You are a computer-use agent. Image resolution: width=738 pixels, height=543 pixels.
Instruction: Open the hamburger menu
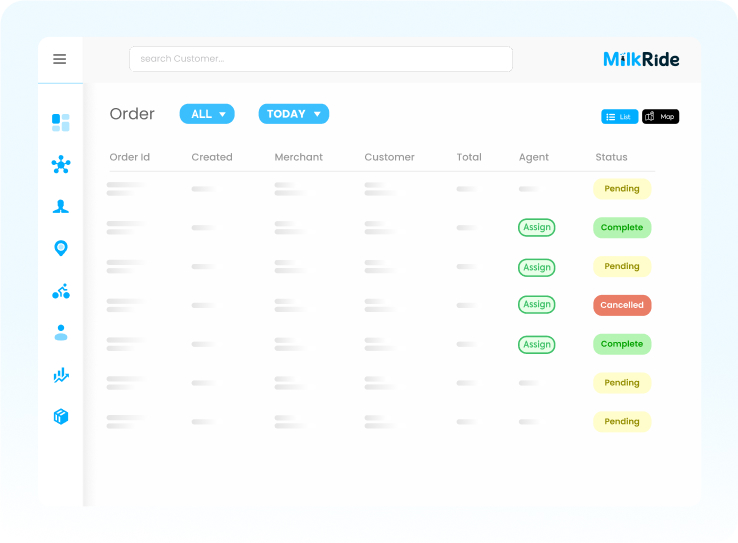[x=59, y=59]
